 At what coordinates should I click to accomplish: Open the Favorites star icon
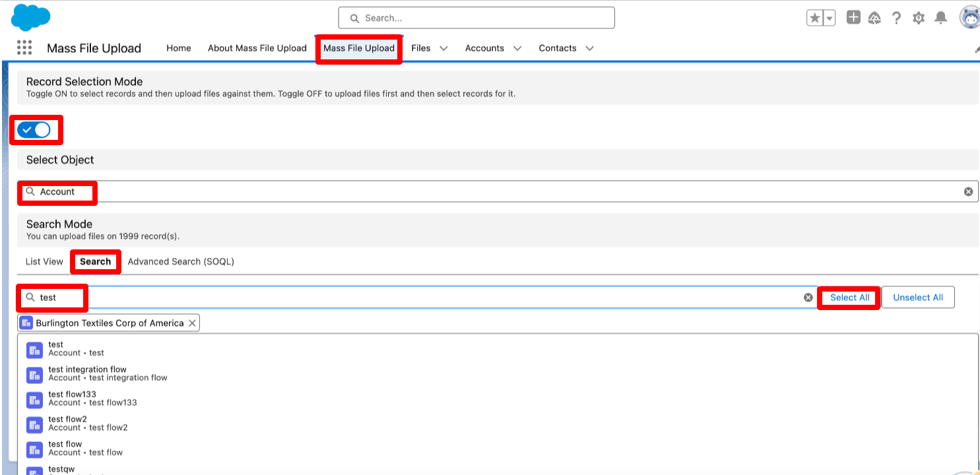click(x=815, y=18)
